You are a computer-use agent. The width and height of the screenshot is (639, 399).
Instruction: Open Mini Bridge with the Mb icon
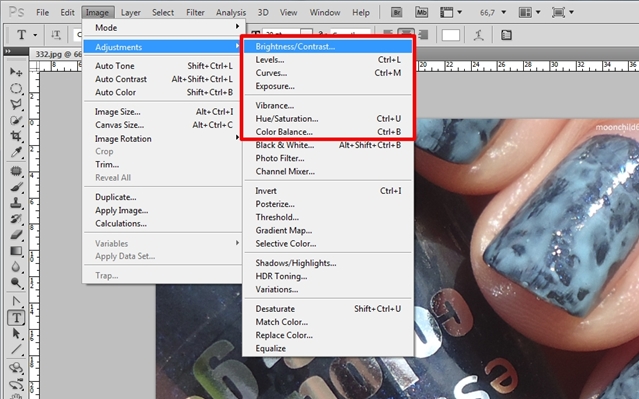421,12
